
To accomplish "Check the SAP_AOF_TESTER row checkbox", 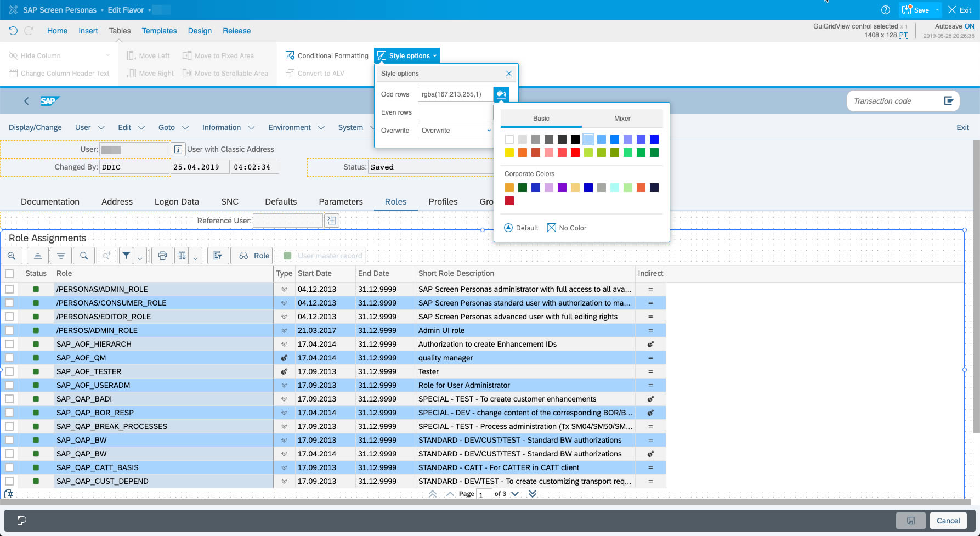I will [x=9, y=371].
